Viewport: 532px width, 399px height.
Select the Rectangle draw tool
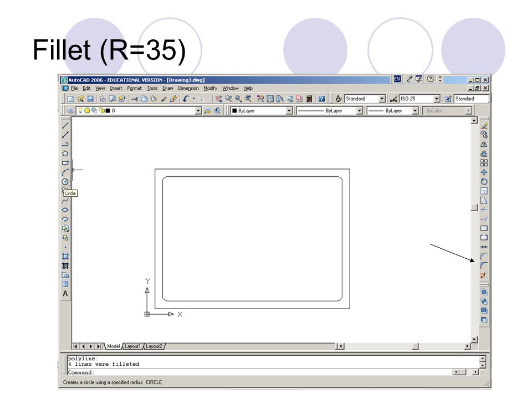click(65, 163)
